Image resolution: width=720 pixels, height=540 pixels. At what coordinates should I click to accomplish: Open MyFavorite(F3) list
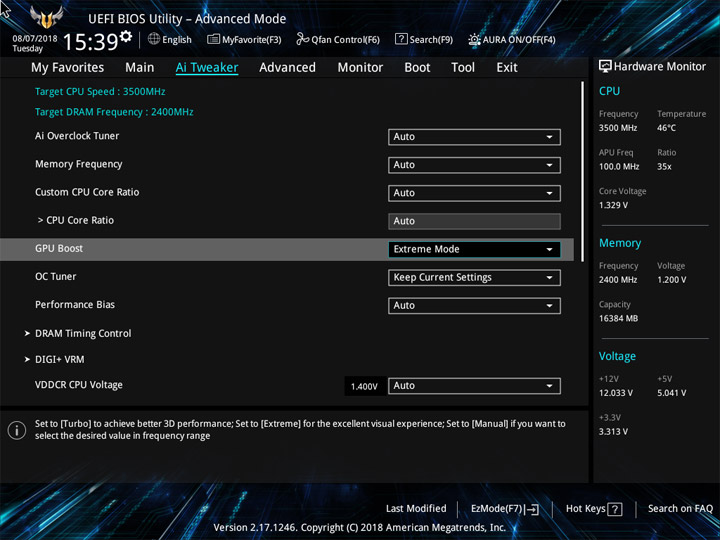pyautogui.click(x=244, y=39)
